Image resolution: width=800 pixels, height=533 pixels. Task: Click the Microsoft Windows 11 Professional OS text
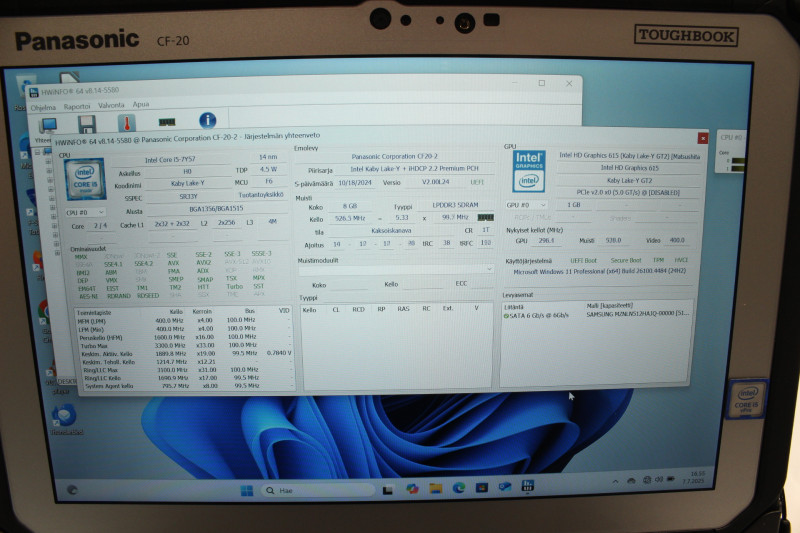(x=599, y=271)
